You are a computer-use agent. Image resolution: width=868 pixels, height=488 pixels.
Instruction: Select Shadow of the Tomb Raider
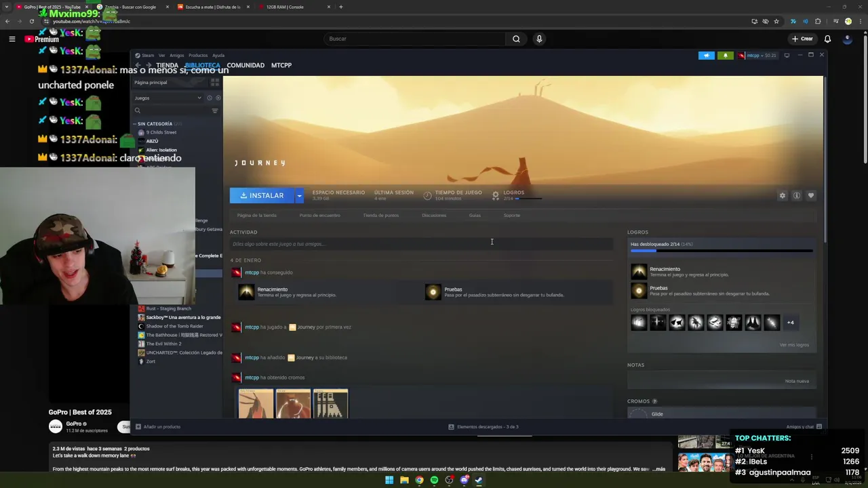point(175,326)
